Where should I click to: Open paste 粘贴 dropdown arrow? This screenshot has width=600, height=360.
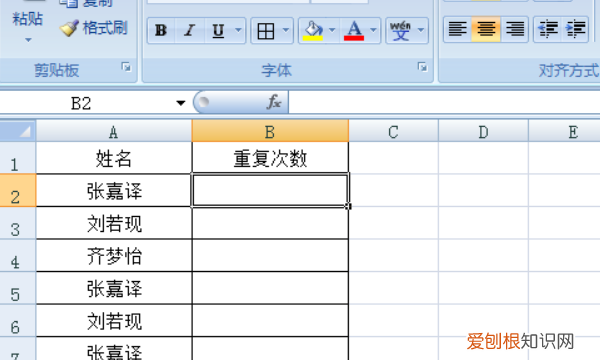tap(28, 40)
